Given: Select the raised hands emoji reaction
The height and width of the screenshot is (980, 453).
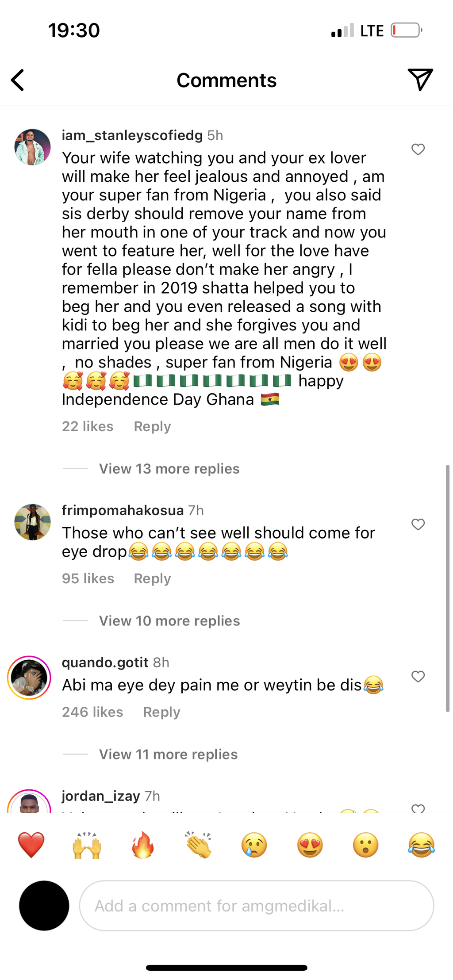Looking at the screenshot, I should click(86, 845).
